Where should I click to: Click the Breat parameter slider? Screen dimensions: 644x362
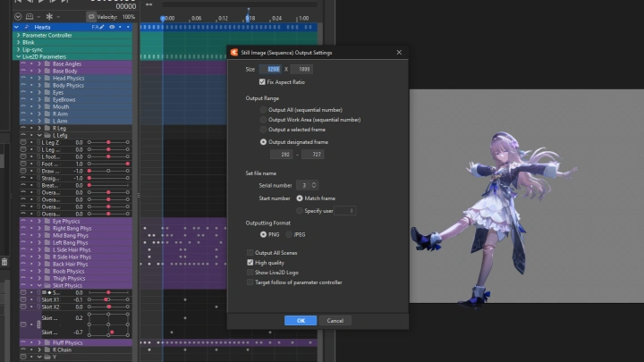coord(108,186)
